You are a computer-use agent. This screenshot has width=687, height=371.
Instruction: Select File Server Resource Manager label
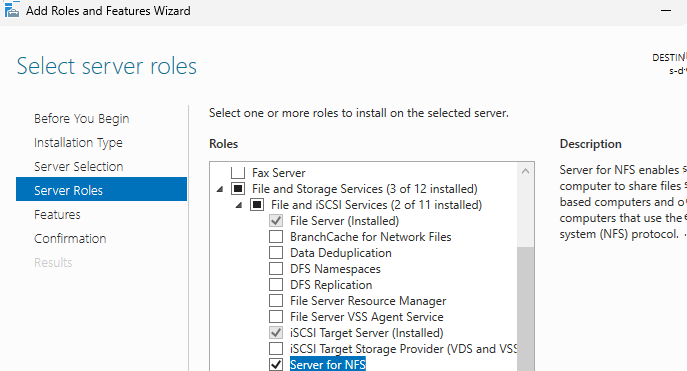pyautogui.click(x=368, y=301)
